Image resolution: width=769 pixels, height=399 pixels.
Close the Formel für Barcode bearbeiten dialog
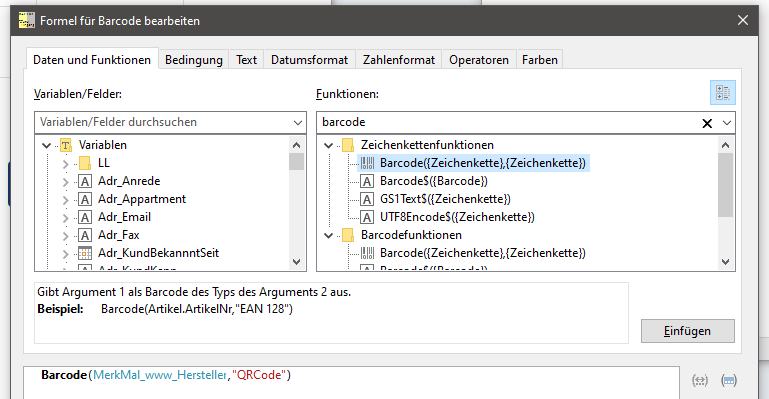(743, 20)
